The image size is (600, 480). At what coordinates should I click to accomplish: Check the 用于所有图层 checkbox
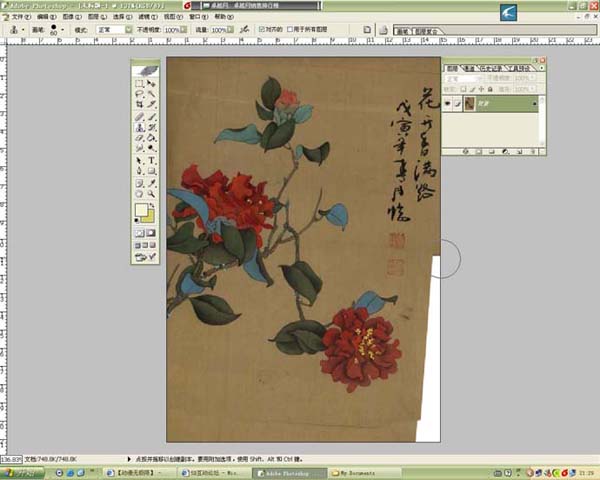tap(290, 29)
